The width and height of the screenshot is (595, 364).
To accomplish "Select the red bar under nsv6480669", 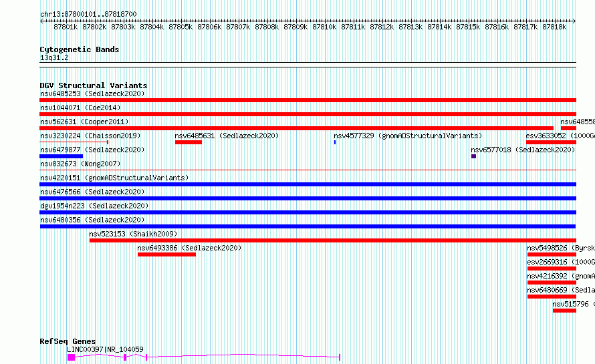I will [x=552, y=297].
